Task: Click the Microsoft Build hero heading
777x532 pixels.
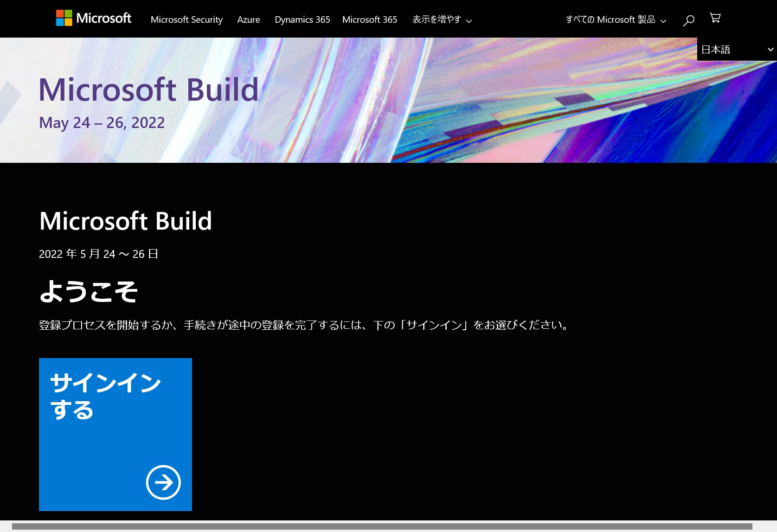Action: click(x=148, y=90)
